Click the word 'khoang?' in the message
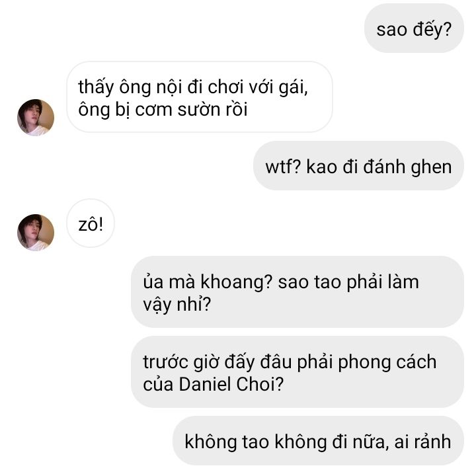This screenshot has width=476, height=470. pyautogui.click(x=237, y=282)
